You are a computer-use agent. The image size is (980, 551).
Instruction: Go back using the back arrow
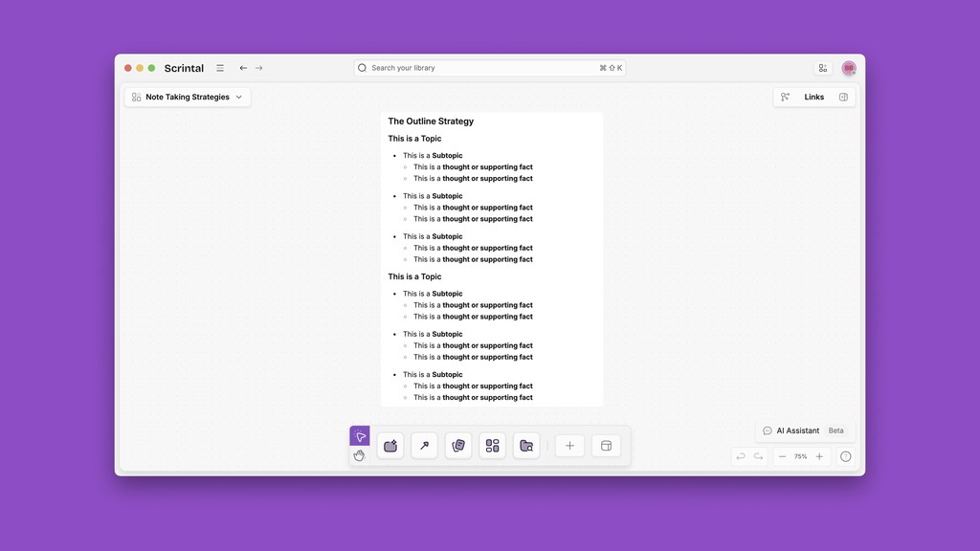tap(243, 68)
